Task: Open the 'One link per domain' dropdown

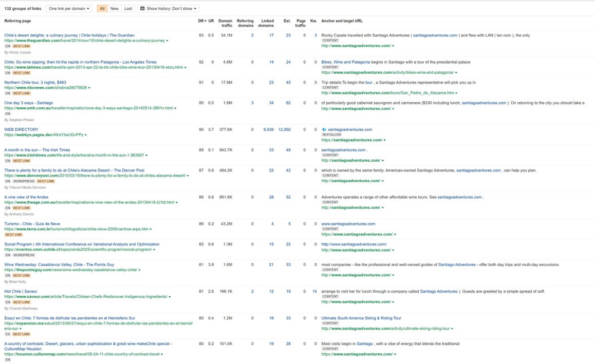Action: [69, 8]
